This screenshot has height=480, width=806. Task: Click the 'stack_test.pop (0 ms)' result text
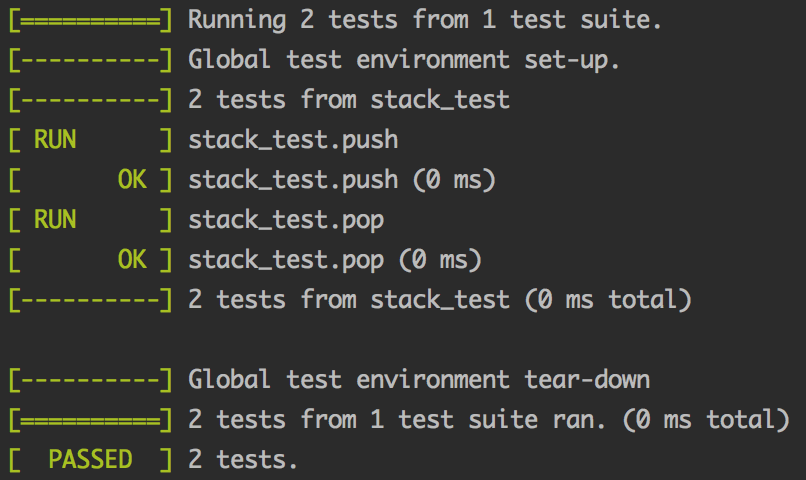(x=335, y=261)
